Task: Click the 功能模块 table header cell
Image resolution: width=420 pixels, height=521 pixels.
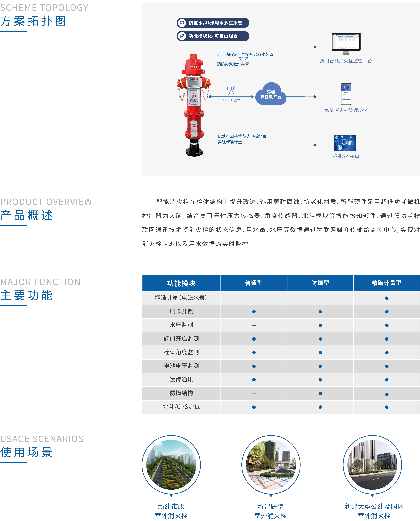Action: pyautogui.click(x=181, y=283)
